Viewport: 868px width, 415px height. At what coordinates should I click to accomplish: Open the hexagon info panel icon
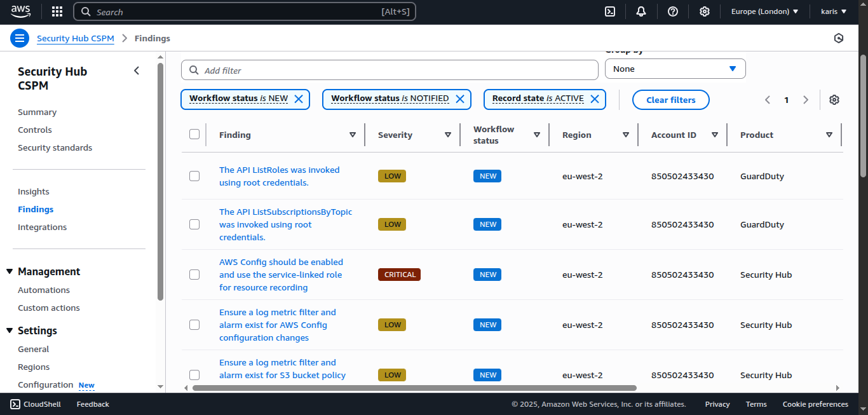[x=839, y=38]
